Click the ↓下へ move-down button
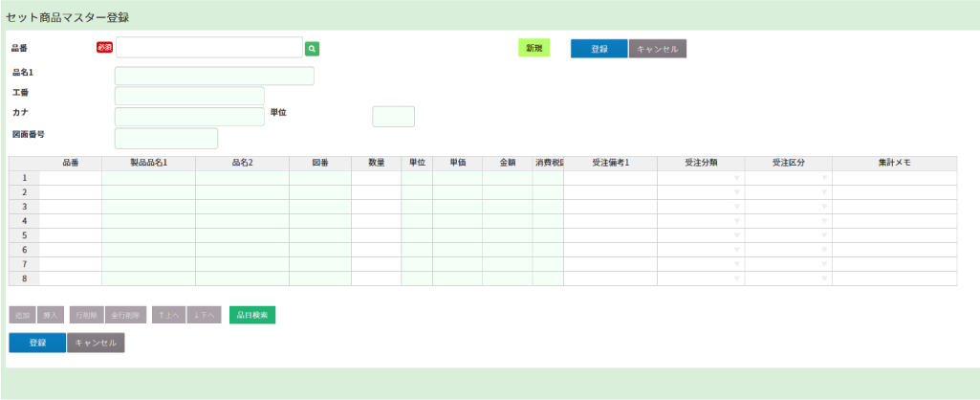Screen dimensions: 980x400 (205, 315)
